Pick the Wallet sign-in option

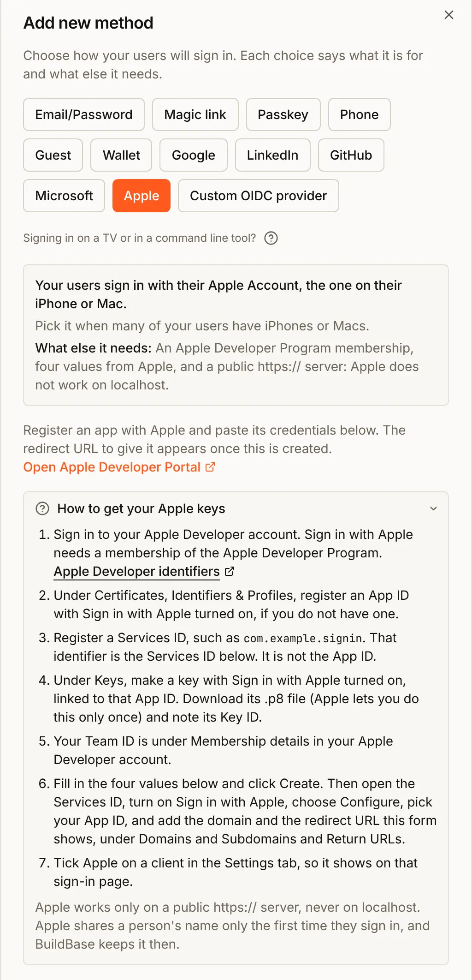coord(121,155)
